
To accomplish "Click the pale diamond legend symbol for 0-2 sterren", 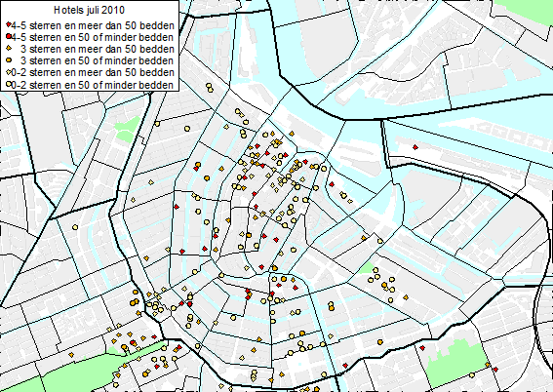I will point(9,72).
